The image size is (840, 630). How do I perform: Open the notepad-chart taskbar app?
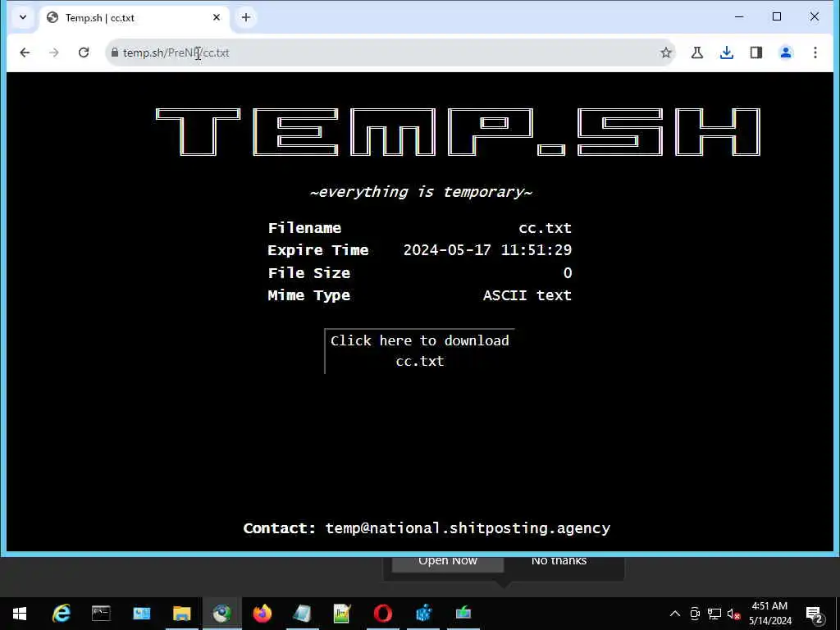(x=342, y=614)
